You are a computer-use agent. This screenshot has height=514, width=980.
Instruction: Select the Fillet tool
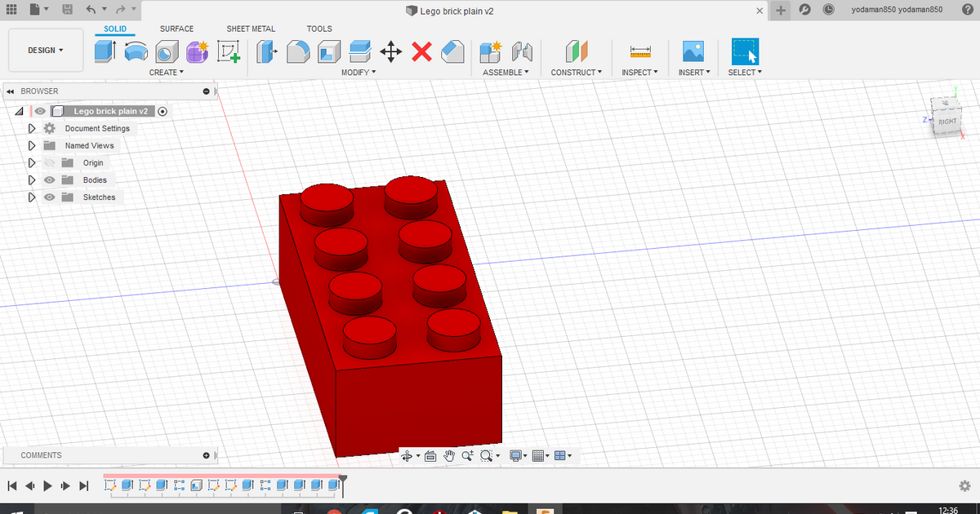click(299, 51)
